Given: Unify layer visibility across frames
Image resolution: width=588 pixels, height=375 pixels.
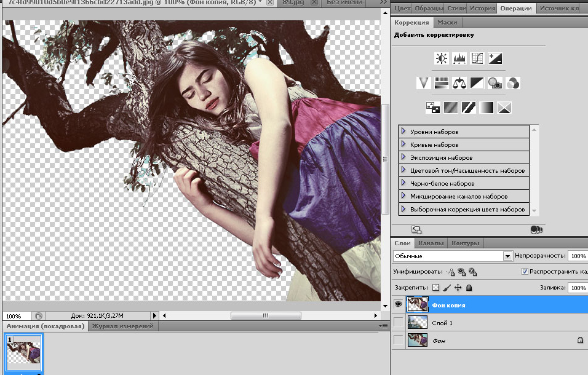Looking at the screenshot, I should (462, 272).
